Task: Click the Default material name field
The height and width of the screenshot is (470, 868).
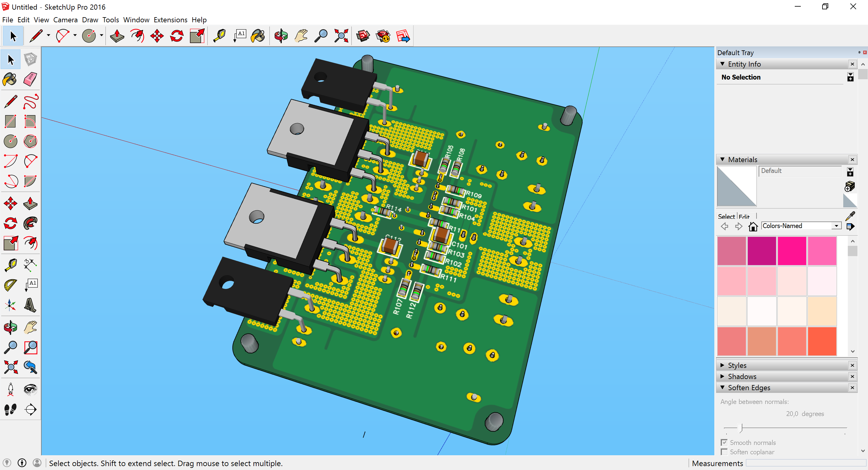Action: tap(800, 171)
